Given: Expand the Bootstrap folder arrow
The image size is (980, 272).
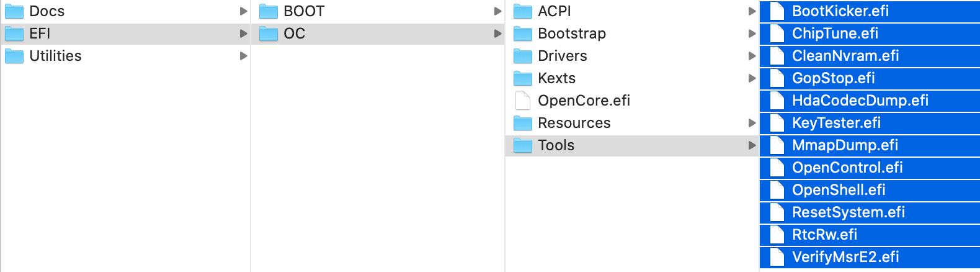Looking at the screenshot, I should coord(752,34).
